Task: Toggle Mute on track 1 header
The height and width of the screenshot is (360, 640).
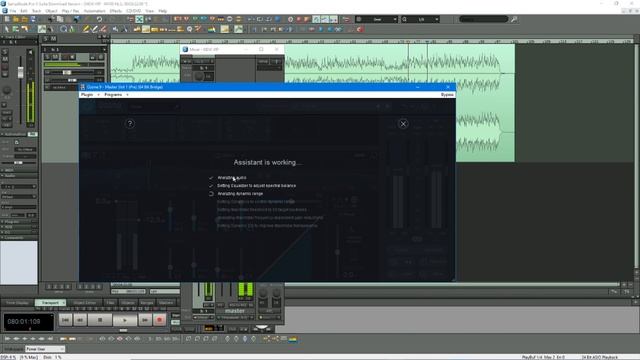Action: click(x=55, y=57)
